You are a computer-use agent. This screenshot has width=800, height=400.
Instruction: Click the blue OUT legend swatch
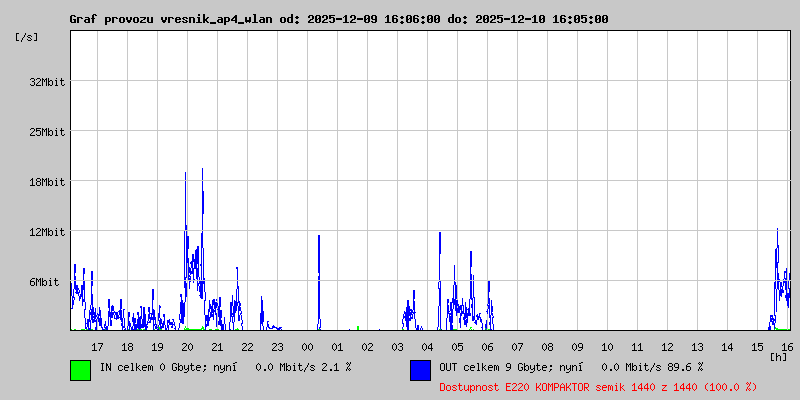420,370
